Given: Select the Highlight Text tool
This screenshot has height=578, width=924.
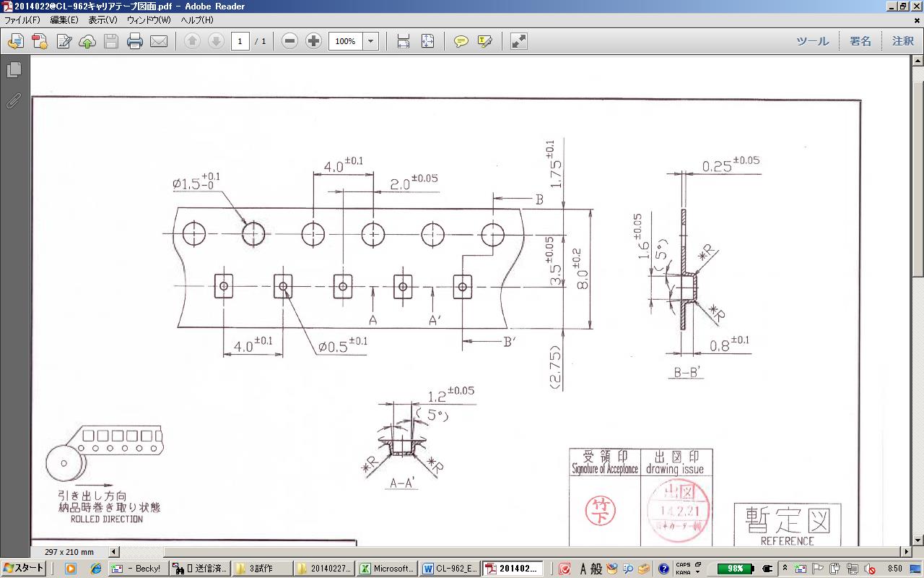Looking at the screenshot, I should click(484, 41).
